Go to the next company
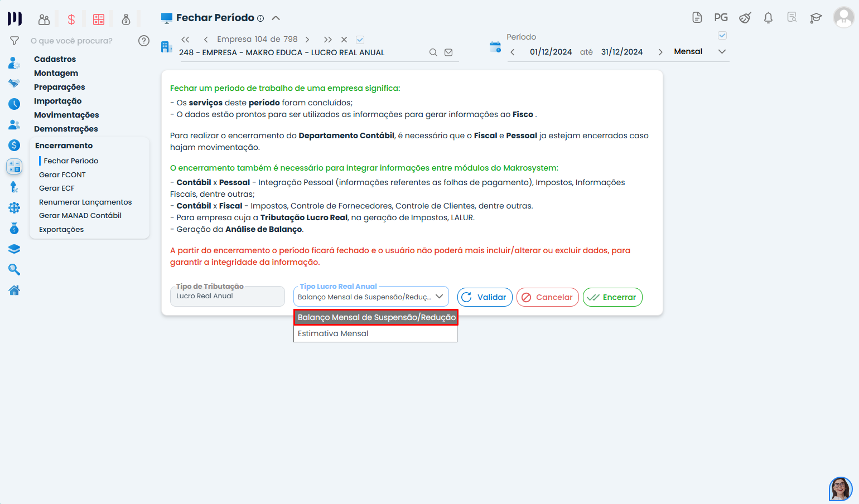Viewport: 859px width, 504px height. 307,40
